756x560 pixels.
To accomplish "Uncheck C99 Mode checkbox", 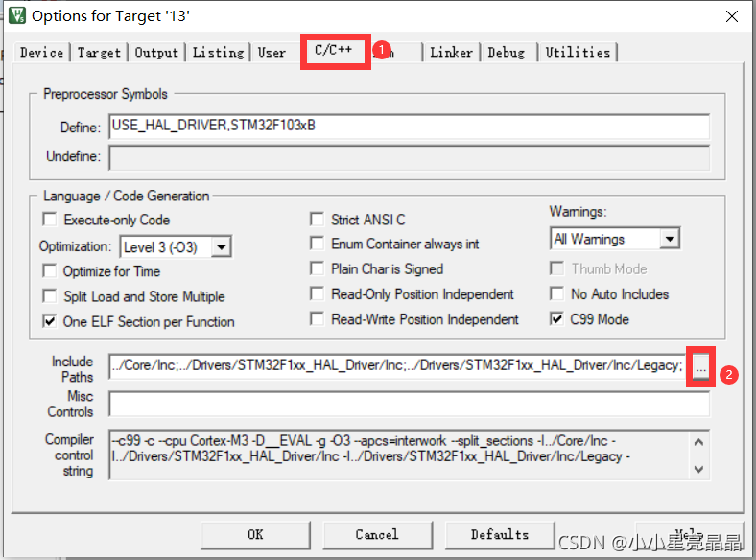I will pos(556,319).
